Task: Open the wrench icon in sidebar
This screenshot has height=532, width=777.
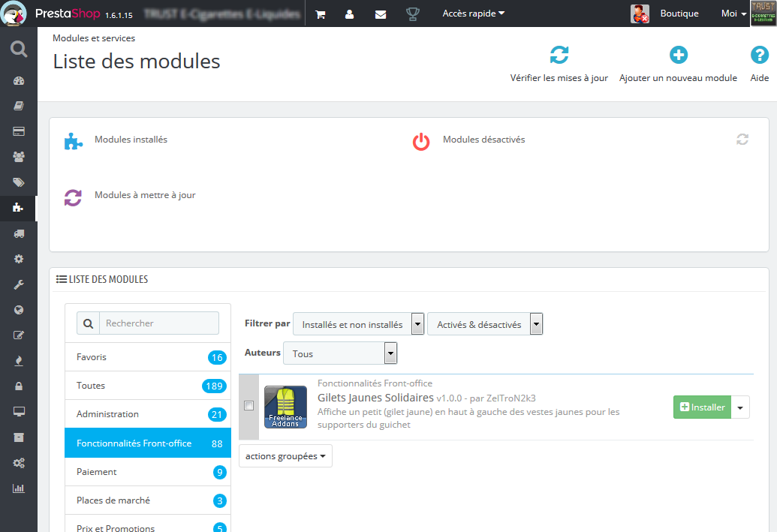Action: point(19,284)
